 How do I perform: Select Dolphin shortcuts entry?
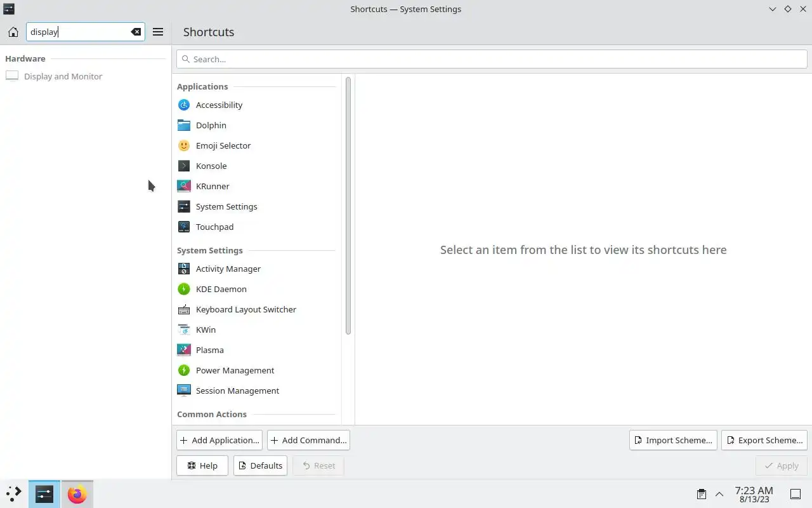click(x=257, y=125)
